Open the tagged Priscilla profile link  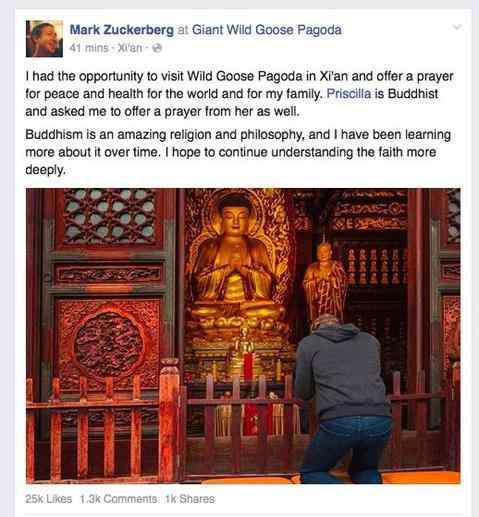[x=349, y=94]
